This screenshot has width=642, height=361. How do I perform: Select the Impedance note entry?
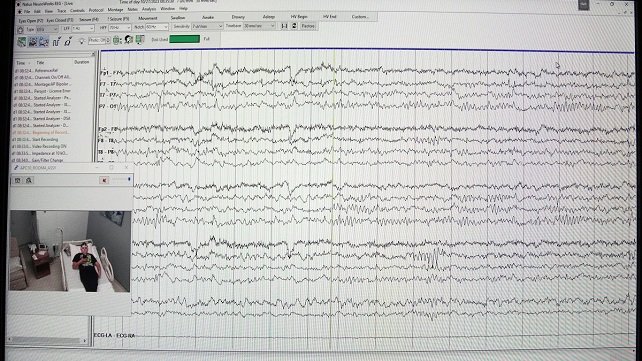[41, 153]
